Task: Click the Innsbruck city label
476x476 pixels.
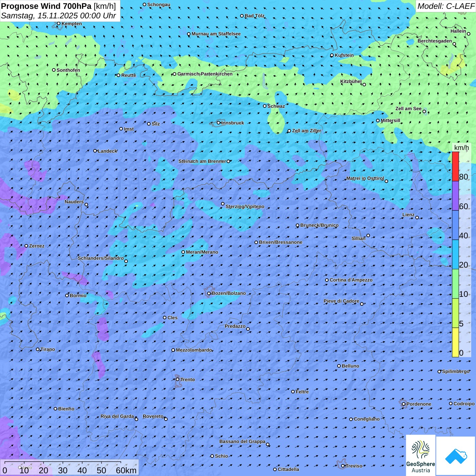Action: 233,123
